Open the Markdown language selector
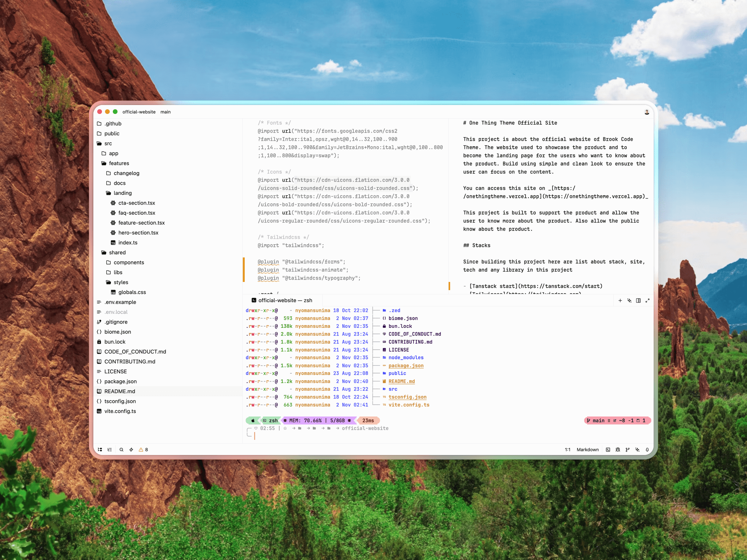Viewport: 747px width, 560px height. tap(587, 450)
